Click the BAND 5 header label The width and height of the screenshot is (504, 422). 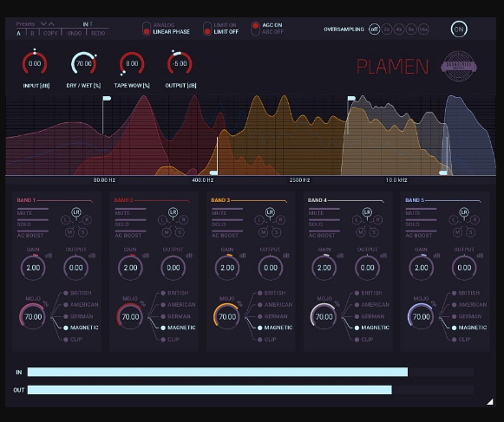coord(415,200)
